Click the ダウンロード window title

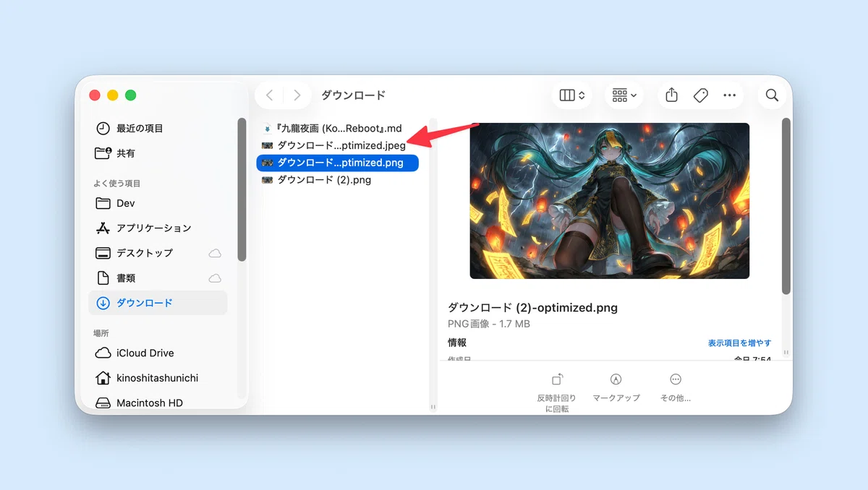[x=353, y=95]
